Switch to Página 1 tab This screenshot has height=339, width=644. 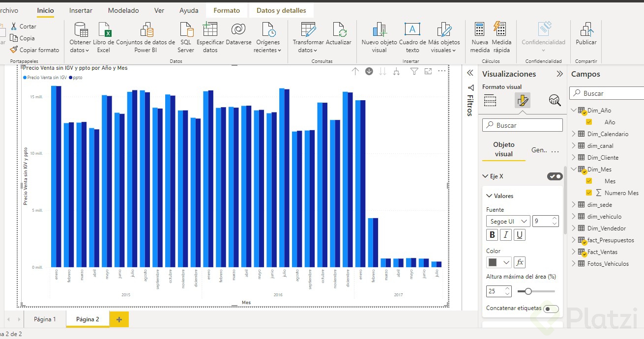pyautogui.click(x=45, y=319)
